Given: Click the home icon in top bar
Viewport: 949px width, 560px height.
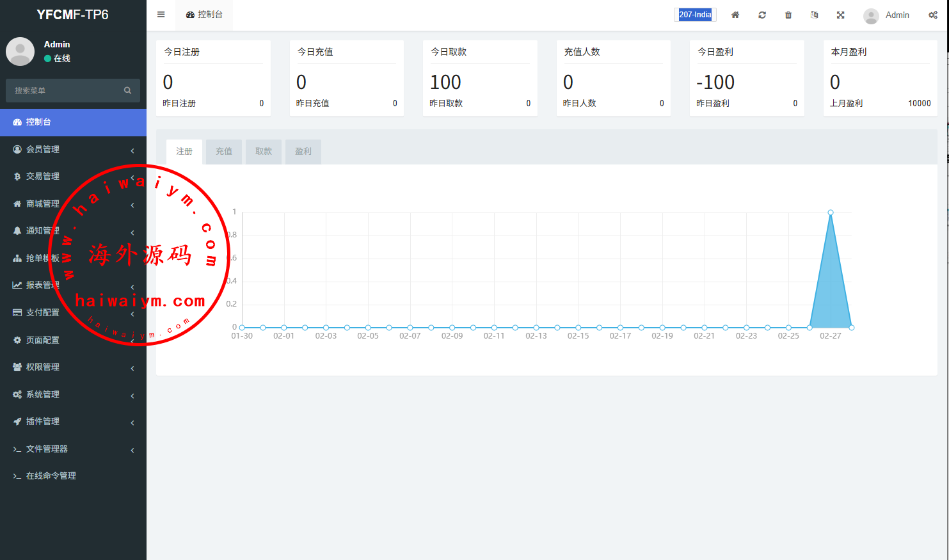Looking at the screenshot, I should [735, 15].
